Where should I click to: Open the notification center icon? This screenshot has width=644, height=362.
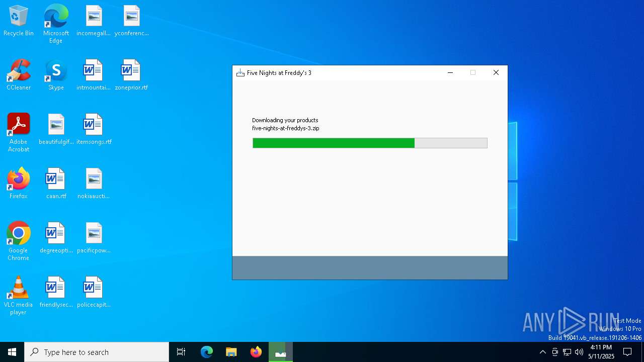click(x=627, y=352)
